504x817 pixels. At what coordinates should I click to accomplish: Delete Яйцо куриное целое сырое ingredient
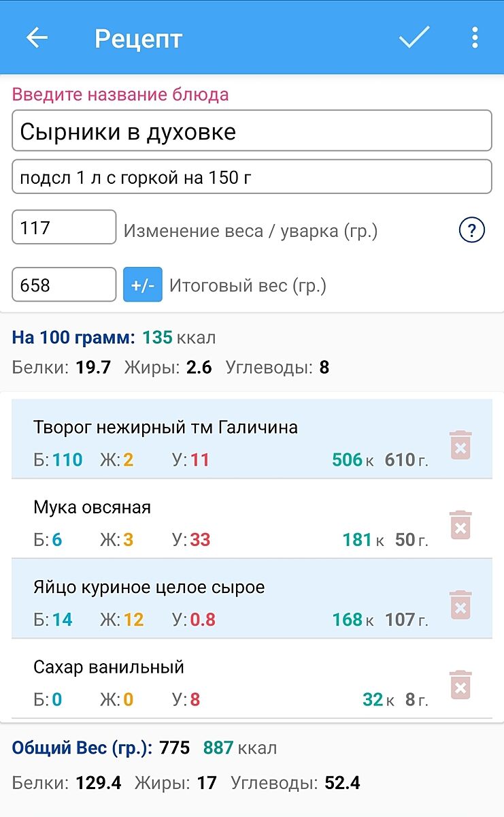tap(460, 605)
